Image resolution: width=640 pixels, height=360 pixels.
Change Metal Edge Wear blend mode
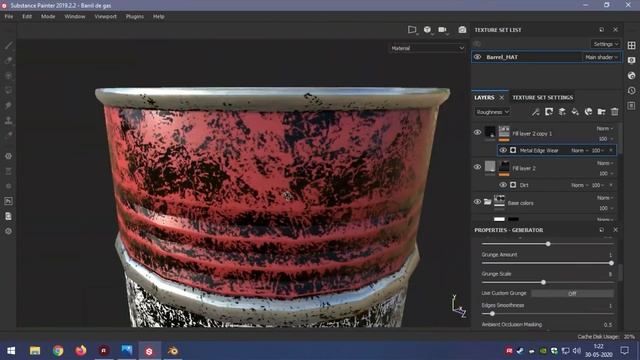(x=580, y=151)
